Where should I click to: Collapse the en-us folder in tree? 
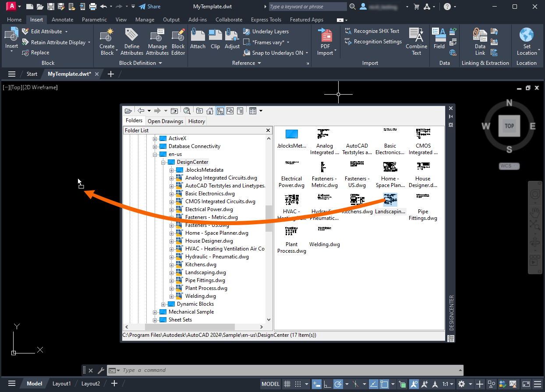tap(155, 155)
